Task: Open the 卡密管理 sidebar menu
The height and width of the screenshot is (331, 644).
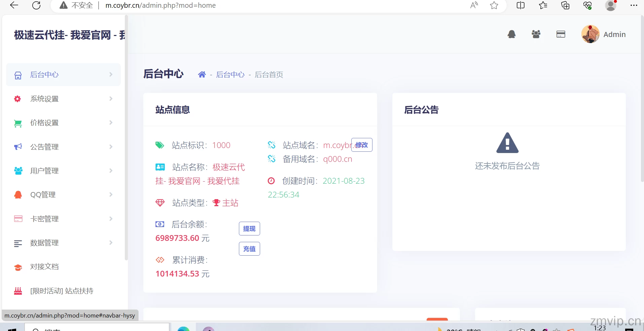Action: click(63, 219)
